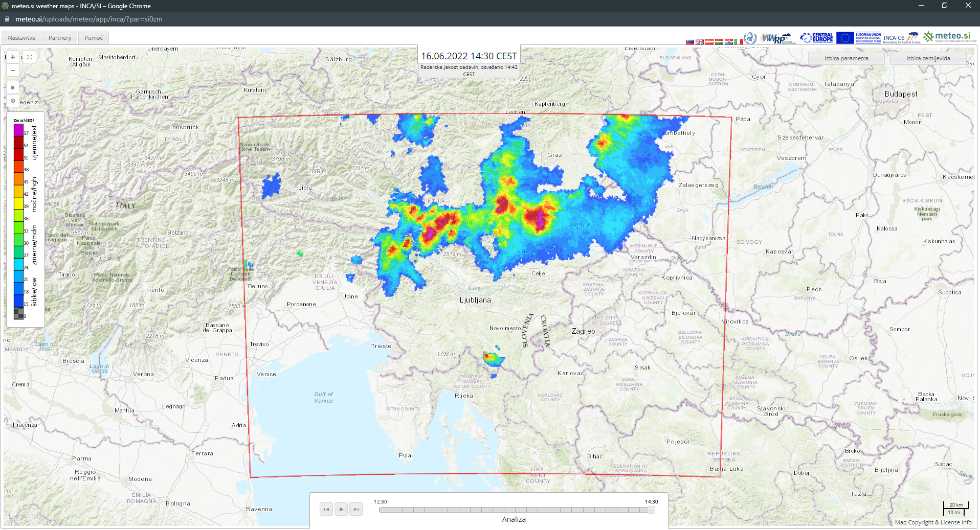This screenshot has width=980, height=530.
Task: Click the Budapest label on the map
Action: pyautogui.click(x=901, y=94)
